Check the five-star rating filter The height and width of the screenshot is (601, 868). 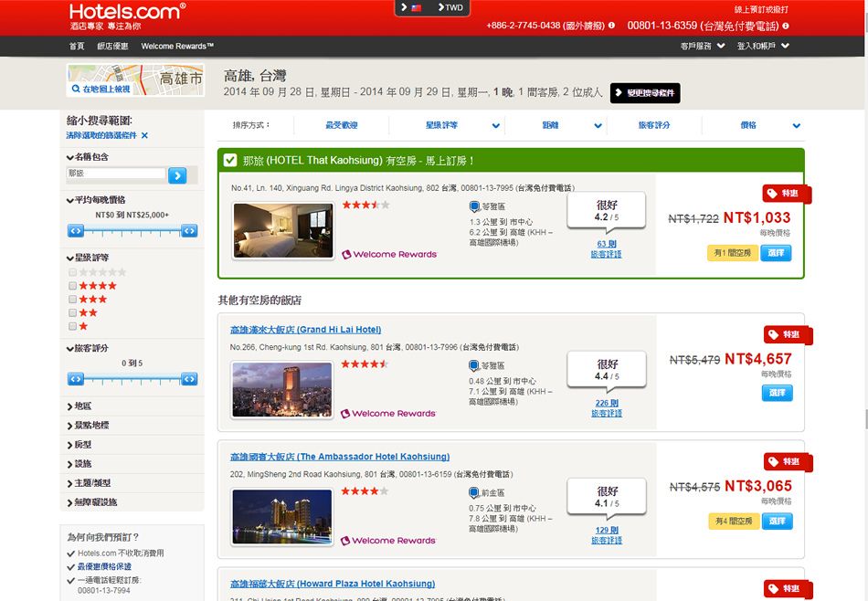click(72, 272)
